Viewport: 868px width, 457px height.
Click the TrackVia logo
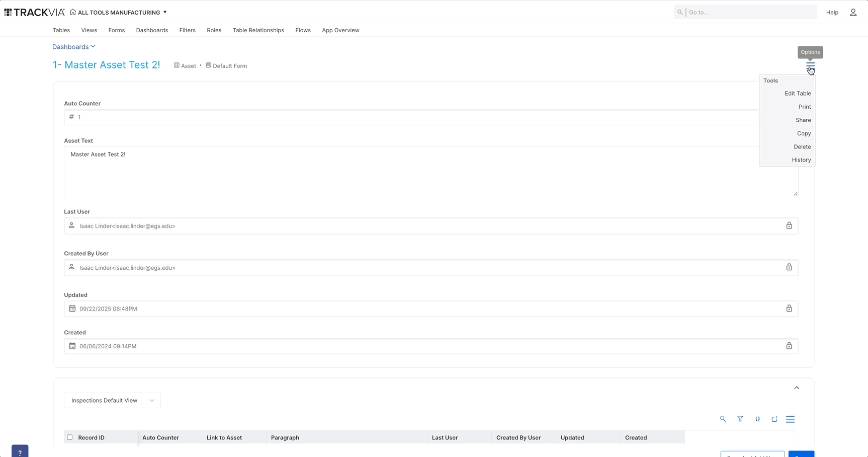coord(35,12)
